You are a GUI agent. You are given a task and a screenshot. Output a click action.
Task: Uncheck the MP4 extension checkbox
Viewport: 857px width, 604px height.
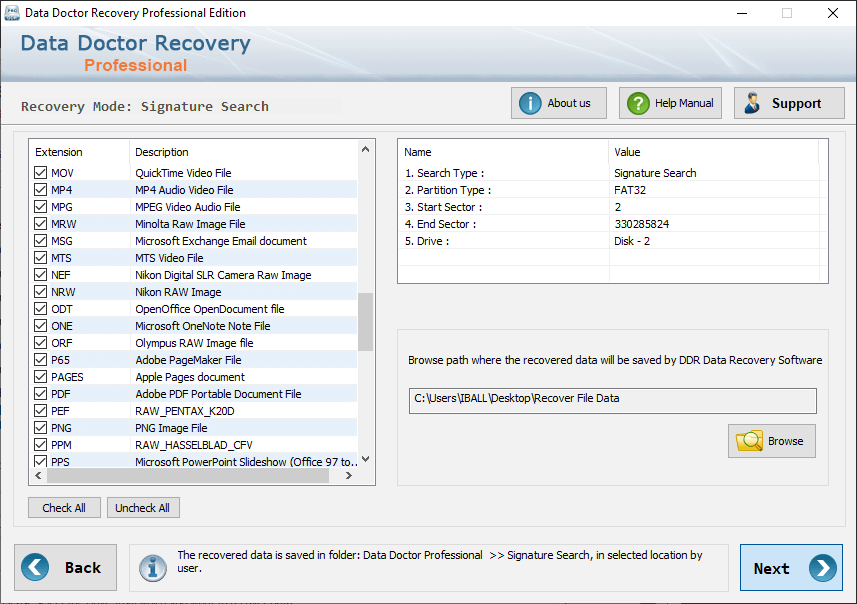click(x=40, y=190)
